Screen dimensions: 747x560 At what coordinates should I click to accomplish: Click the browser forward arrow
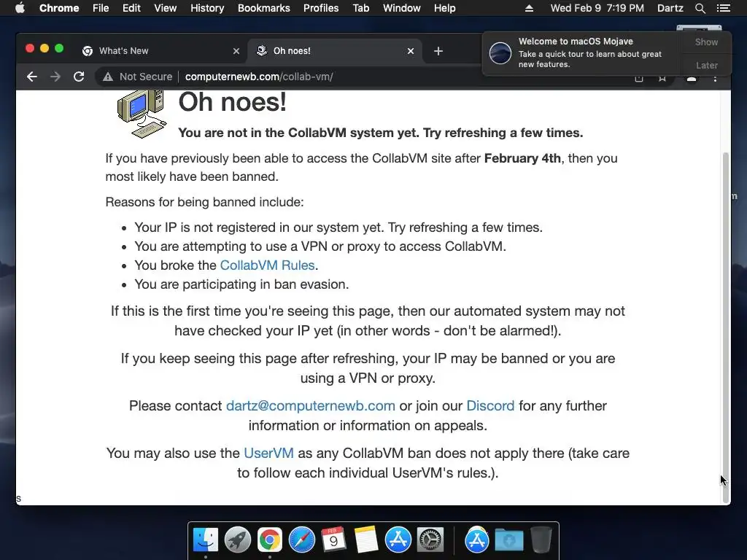55,77
